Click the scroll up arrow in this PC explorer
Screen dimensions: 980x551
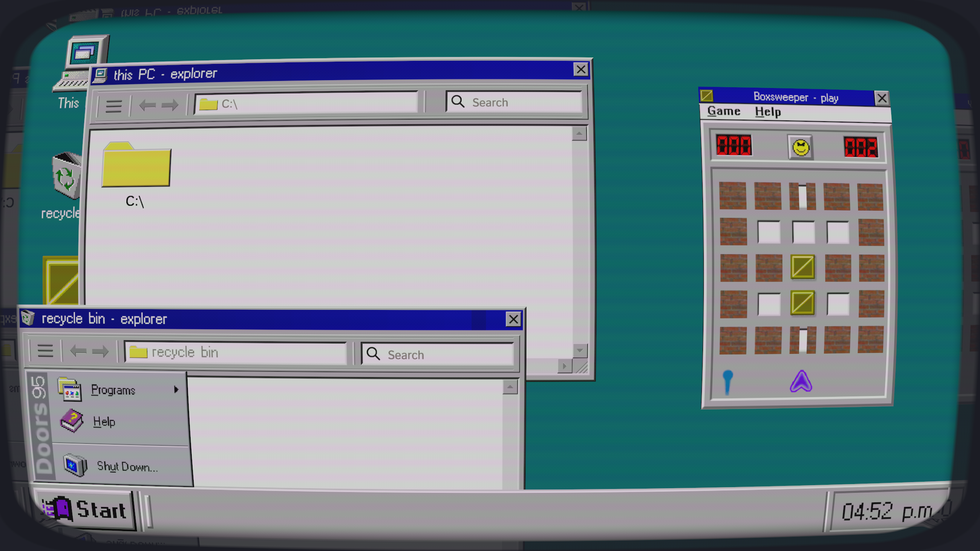(580, 134)
